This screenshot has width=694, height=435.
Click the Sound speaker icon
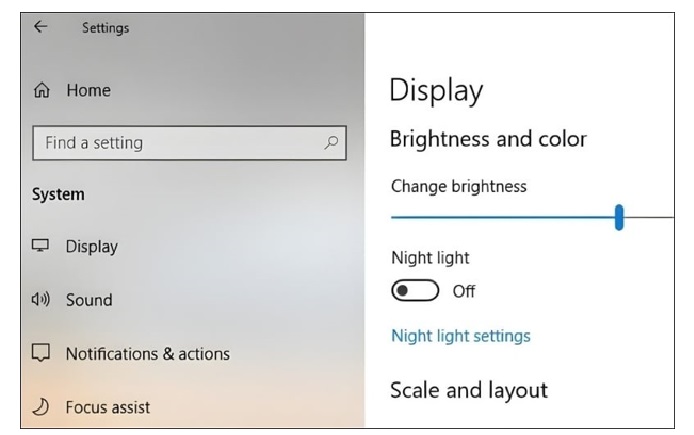42,300
